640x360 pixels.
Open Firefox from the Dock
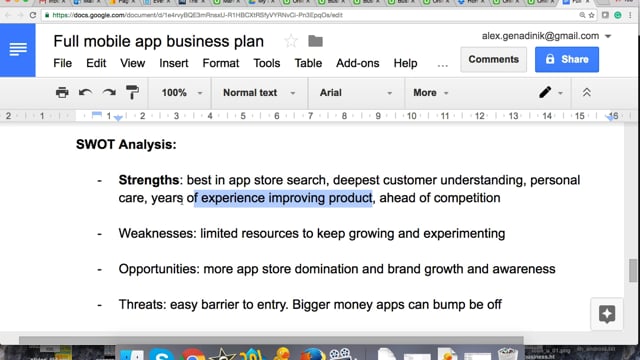coord(313,354)
